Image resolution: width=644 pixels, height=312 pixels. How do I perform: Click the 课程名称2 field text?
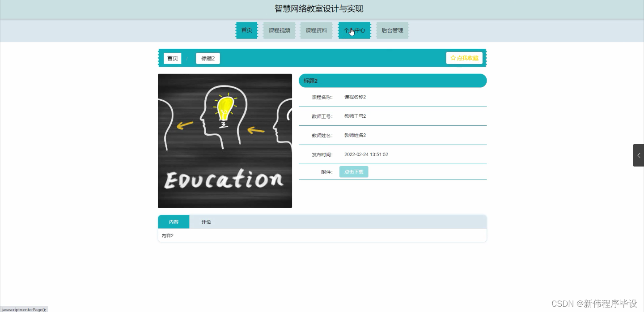coord(355,97)
